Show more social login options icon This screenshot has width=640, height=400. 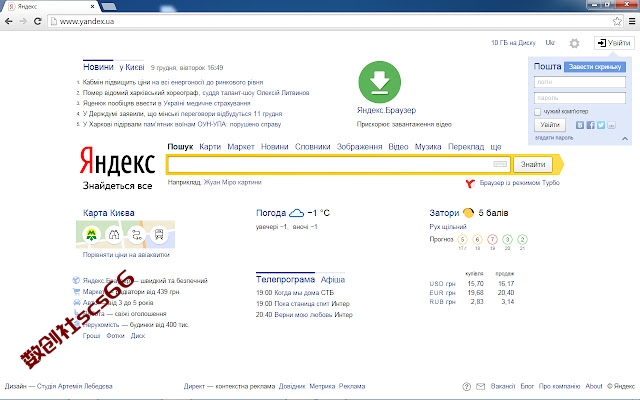coord(611,125)
